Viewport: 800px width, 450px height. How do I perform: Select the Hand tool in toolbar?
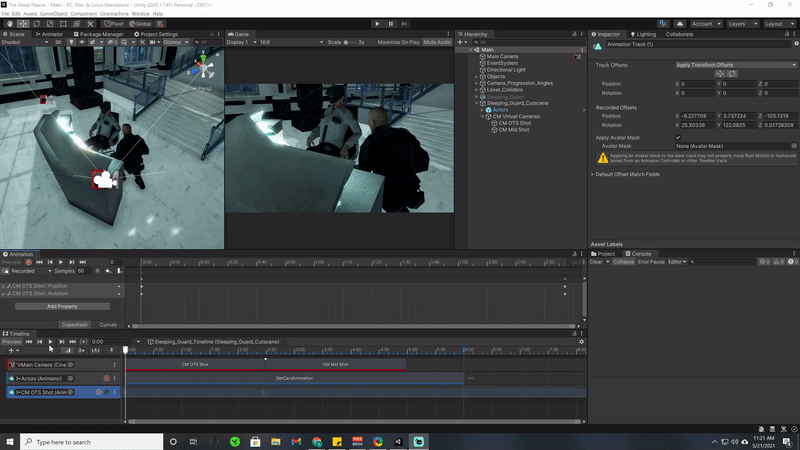tap(9, 23)
